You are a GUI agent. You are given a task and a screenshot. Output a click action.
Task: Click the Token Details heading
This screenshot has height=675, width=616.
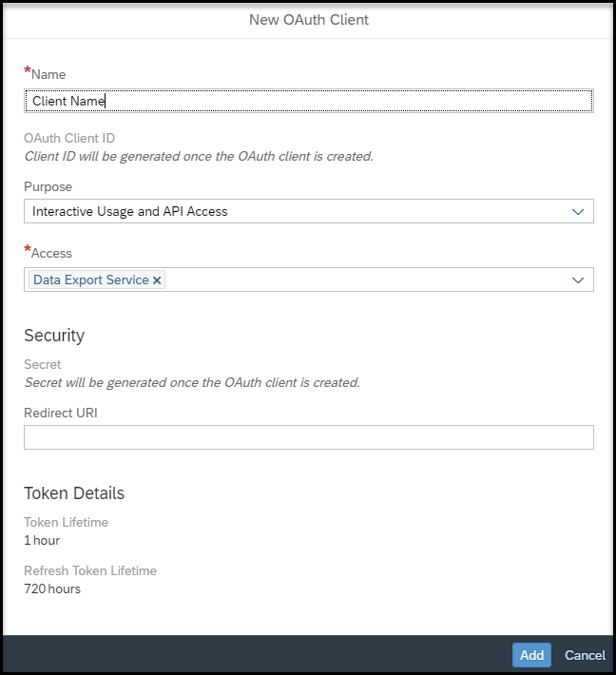[x=74, y=493]
